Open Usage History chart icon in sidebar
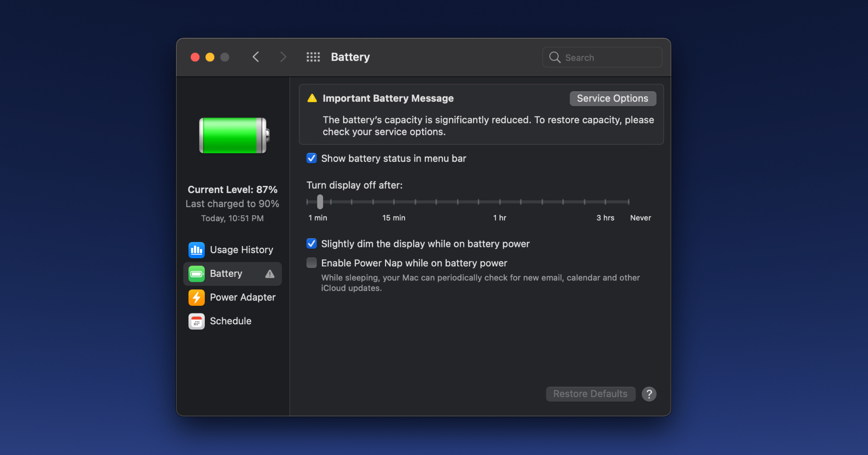Viewport: 868px width, 455px height. point(197,250)
